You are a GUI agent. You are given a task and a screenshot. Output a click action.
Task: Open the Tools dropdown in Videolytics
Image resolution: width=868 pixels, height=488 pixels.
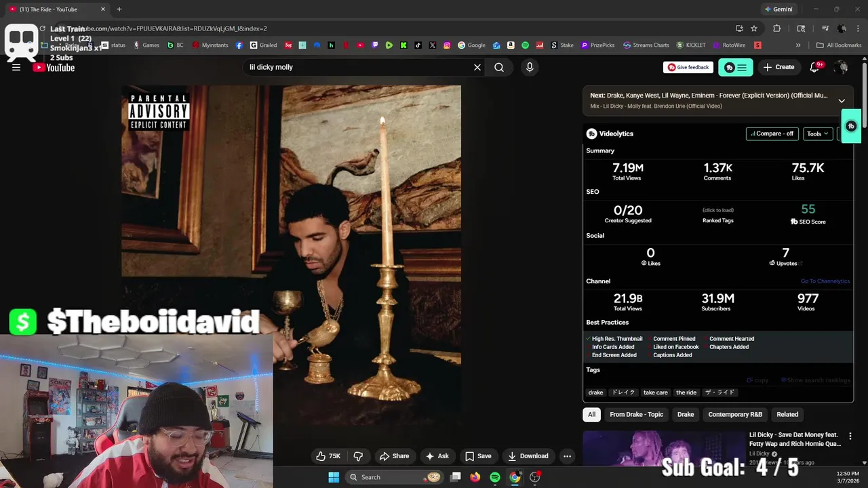pyautogui.click(x=818, y=134)
